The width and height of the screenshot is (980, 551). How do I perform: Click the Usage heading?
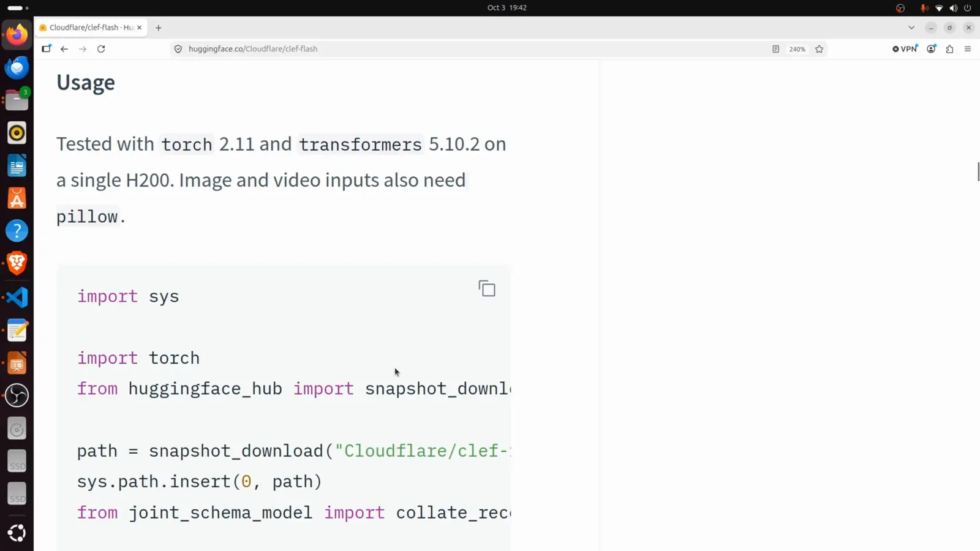pos(86,83)
